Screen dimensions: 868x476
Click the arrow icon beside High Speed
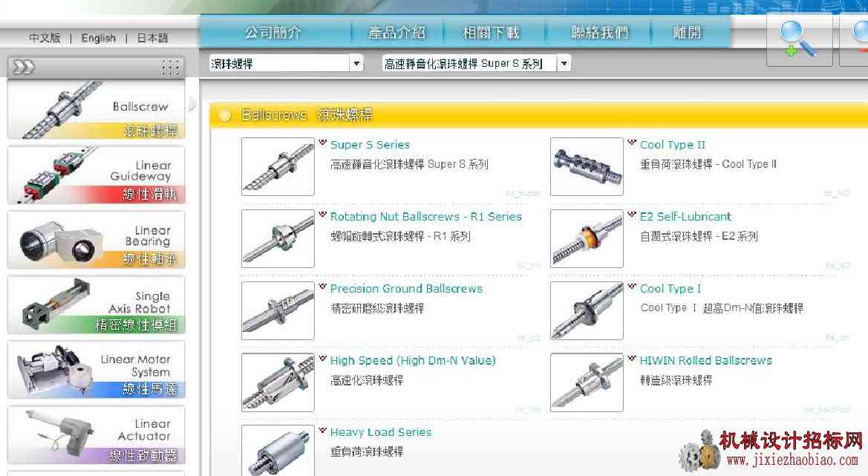323,359
